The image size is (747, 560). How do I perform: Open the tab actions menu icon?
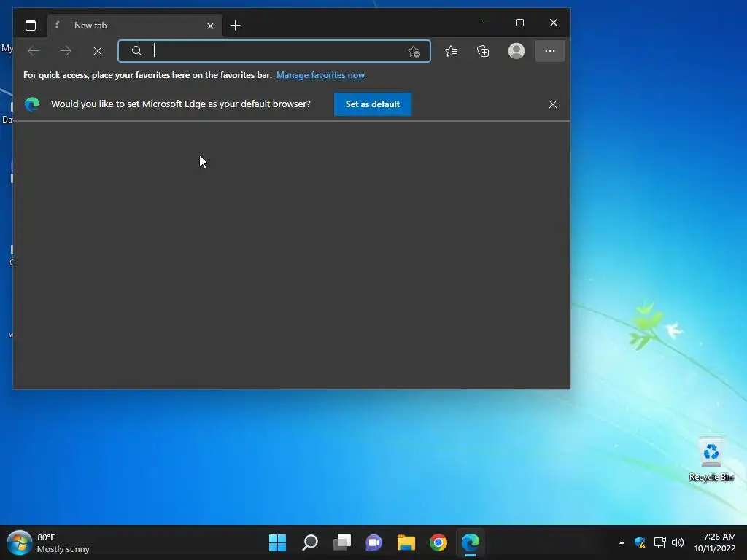coord(31,26)
